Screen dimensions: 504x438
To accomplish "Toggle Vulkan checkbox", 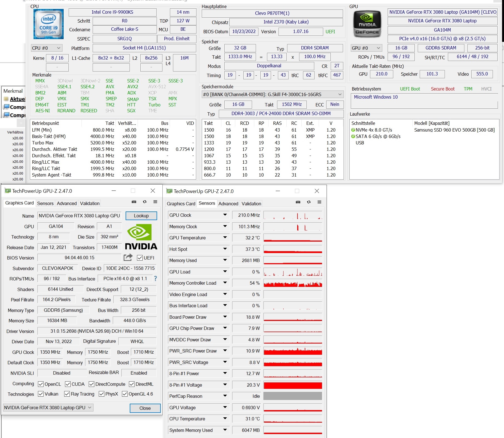I will [41, 394].
